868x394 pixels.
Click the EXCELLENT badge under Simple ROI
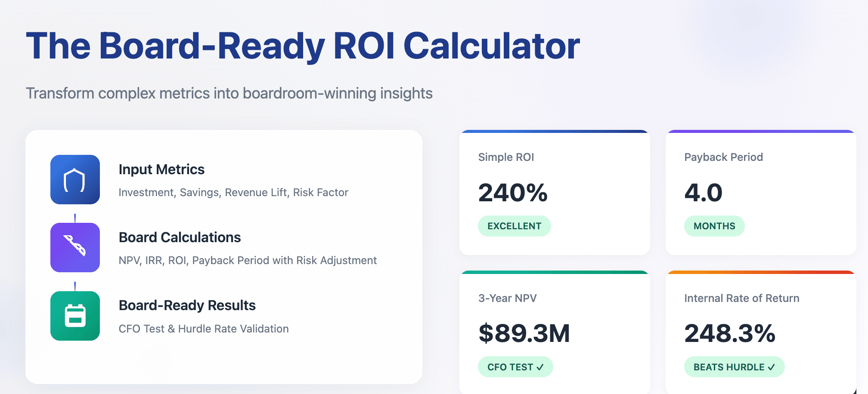coord(514,226)
